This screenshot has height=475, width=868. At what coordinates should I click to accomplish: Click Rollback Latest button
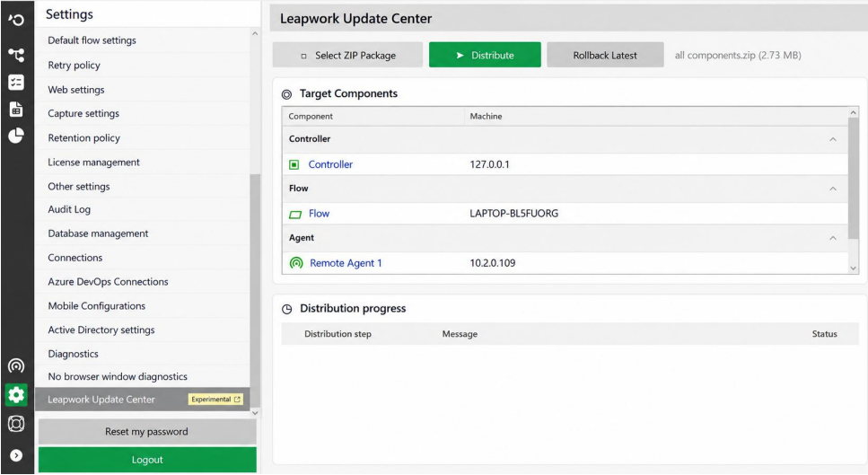coord(605,55)
